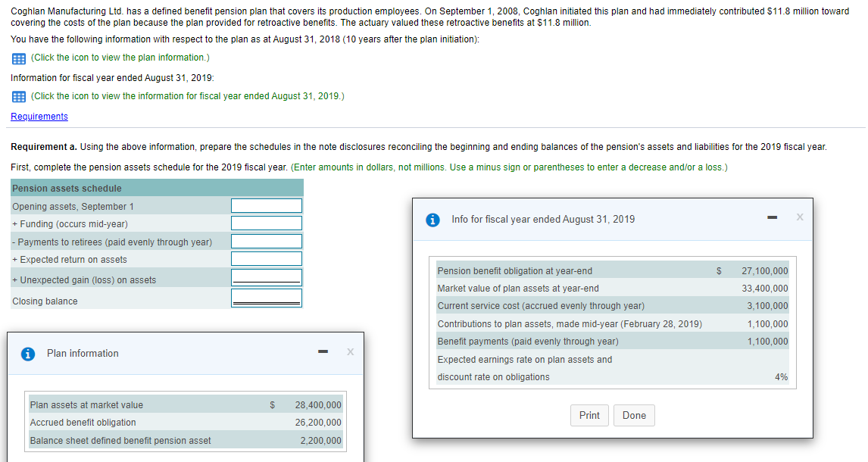
Task: Click '- Payments to retirees' row label
Action: (112, 242)
